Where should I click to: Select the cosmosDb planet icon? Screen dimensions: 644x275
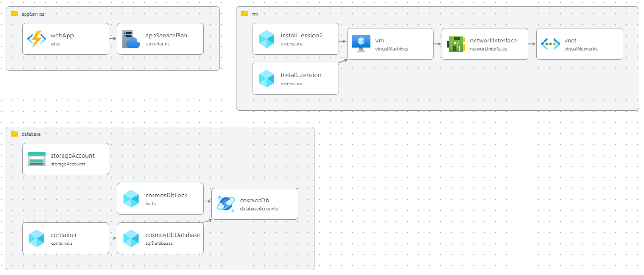(226, 203)
